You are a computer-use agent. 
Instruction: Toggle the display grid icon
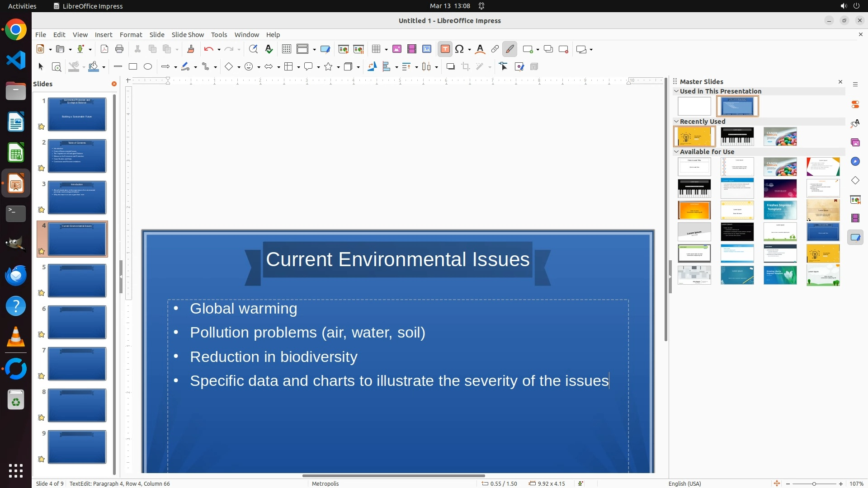coord(287,49)
